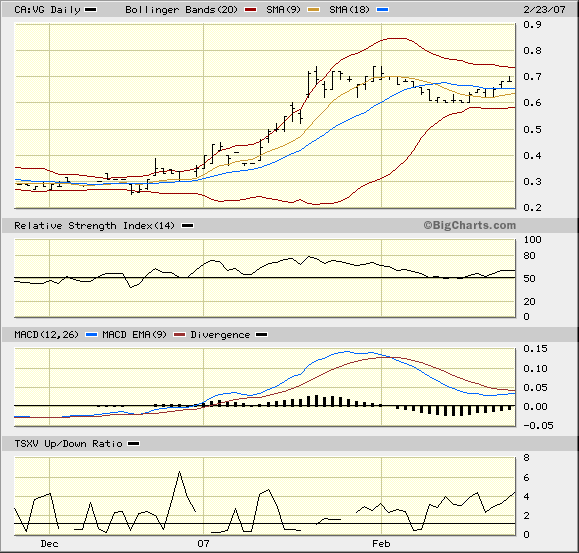Click the dark red MACD EMA swatch
The height and width of the screenshot is (553, 579).
click(179, 335)
